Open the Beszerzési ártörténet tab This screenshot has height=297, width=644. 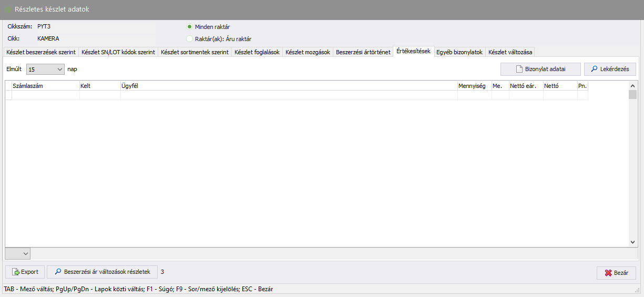coord(363,52)
